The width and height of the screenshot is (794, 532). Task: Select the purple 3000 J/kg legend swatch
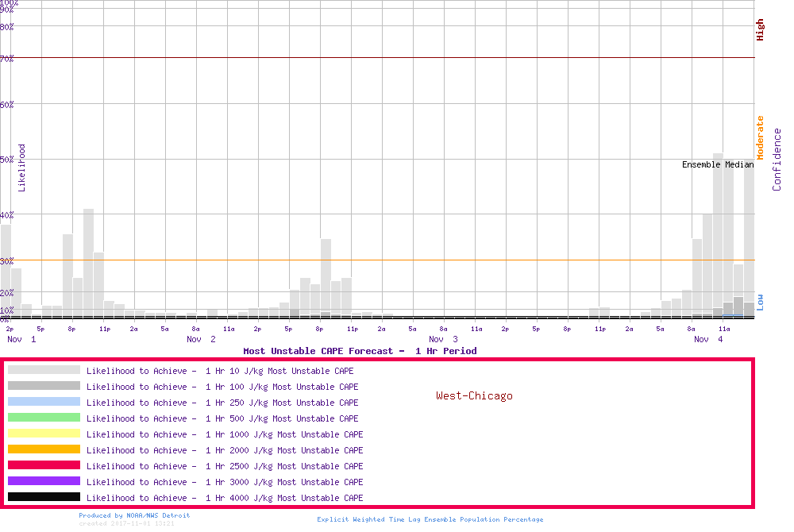pos(44,481)
